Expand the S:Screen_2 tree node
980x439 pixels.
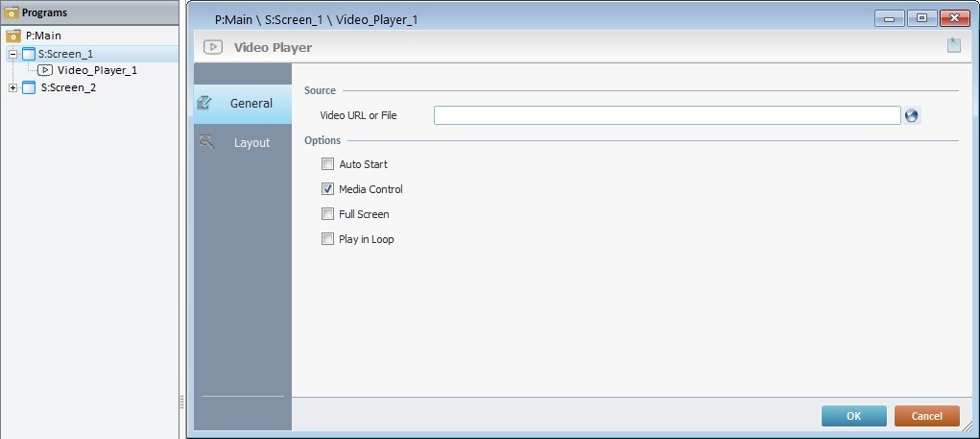tap(13, 87)
